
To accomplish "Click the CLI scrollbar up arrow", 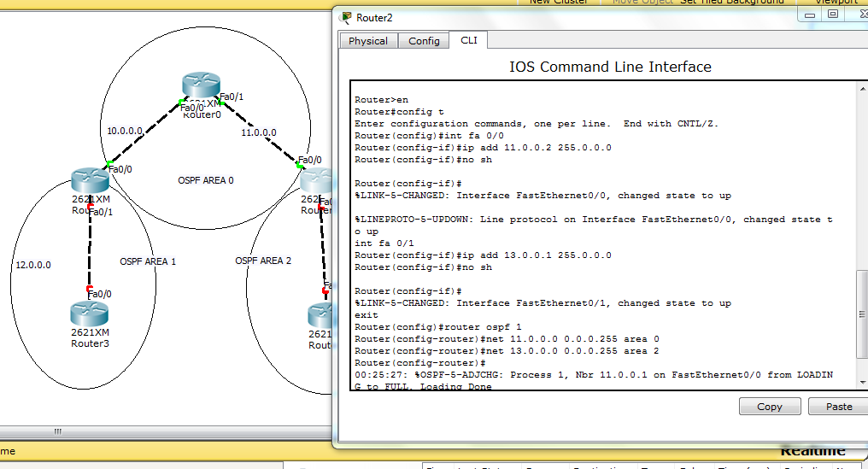I will pyautogui.click(x=863, y=88).
